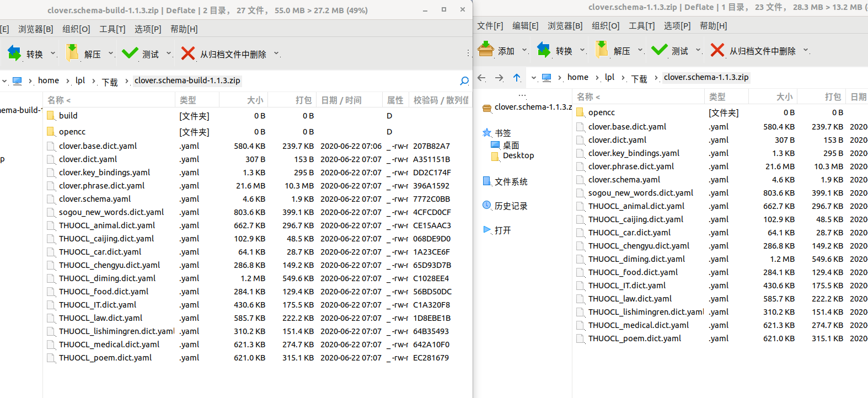The image size is (868, 398).
Task: Open Add dropdown arrow in right window
Action: tap(524, 51)
